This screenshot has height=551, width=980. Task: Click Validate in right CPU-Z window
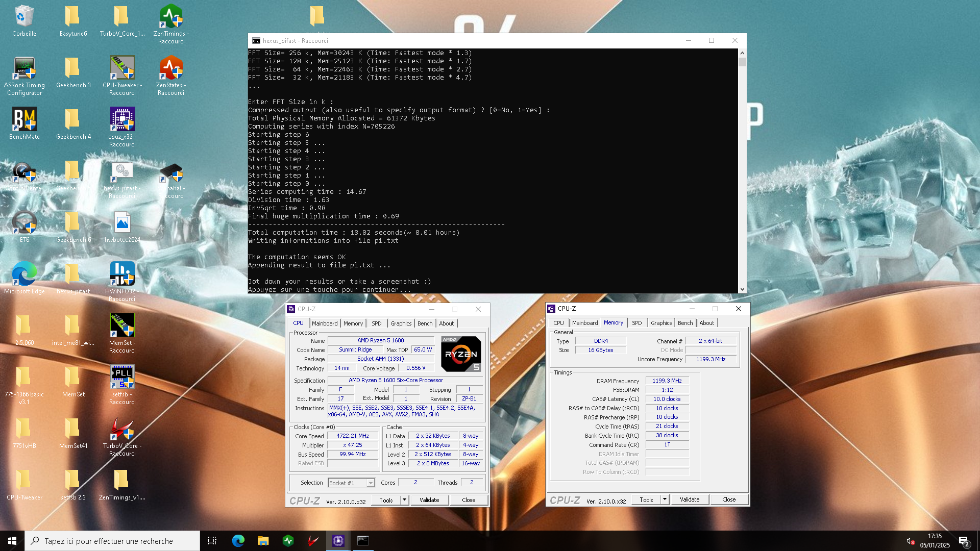690,499
